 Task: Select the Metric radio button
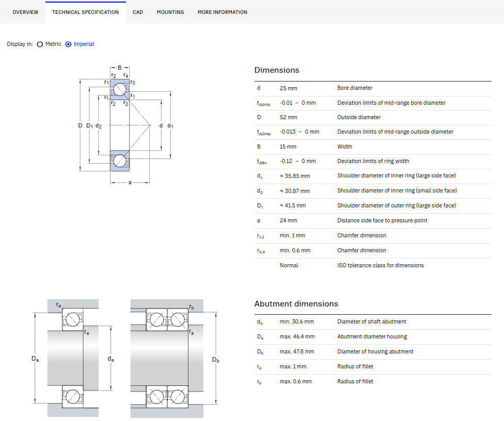pyautogui.click(x=40, y=44)
